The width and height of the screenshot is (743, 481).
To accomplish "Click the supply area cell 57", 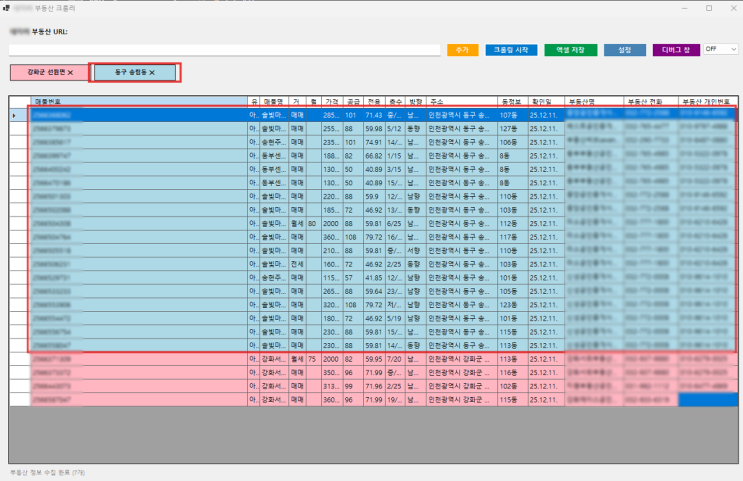I will point(353,278).
